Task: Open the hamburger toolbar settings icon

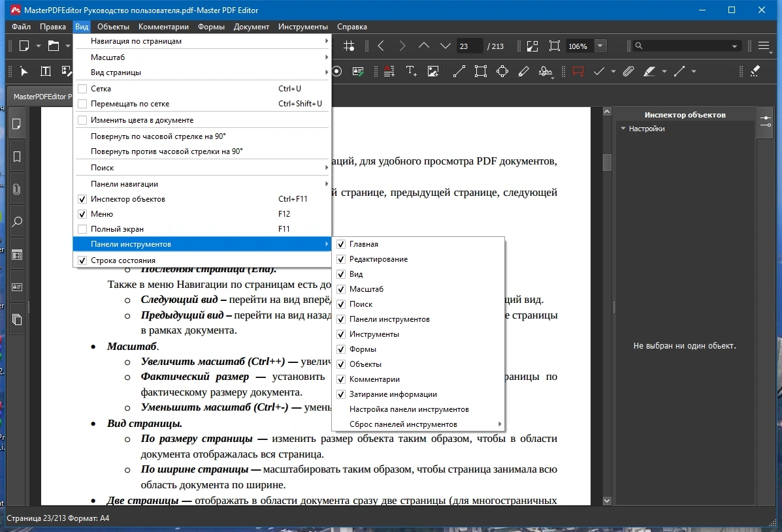Action: (x=764, y=46)
